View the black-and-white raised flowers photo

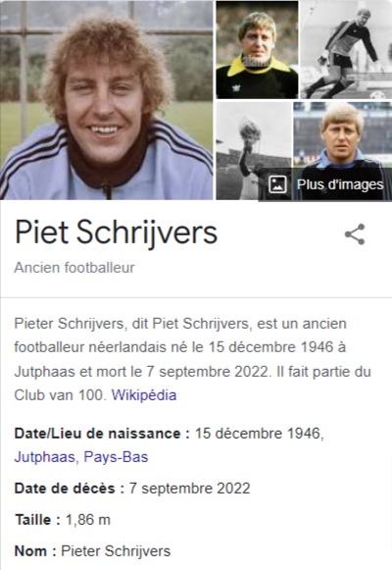point(254,151)
